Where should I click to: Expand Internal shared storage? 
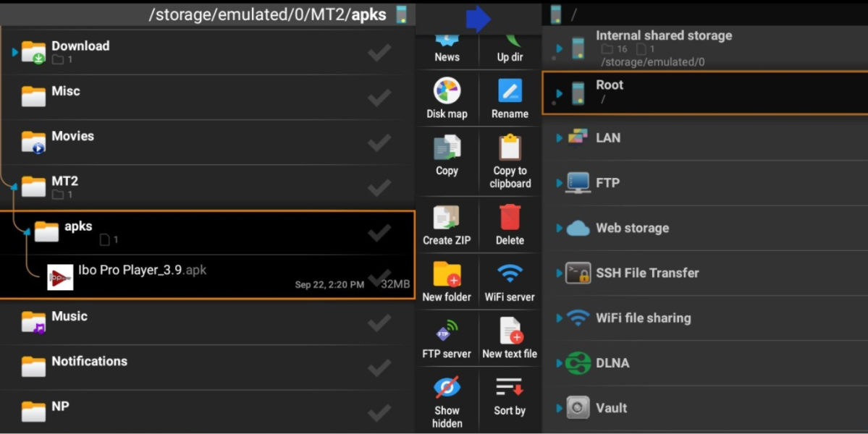(x=557, y=48)
